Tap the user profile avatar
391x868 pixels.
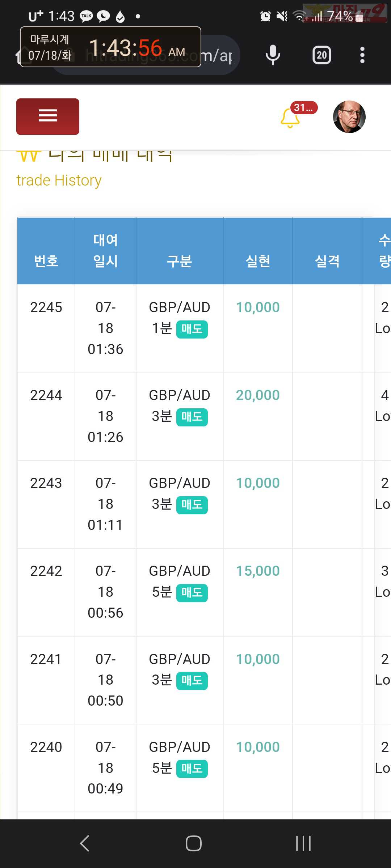coord(349,117)
